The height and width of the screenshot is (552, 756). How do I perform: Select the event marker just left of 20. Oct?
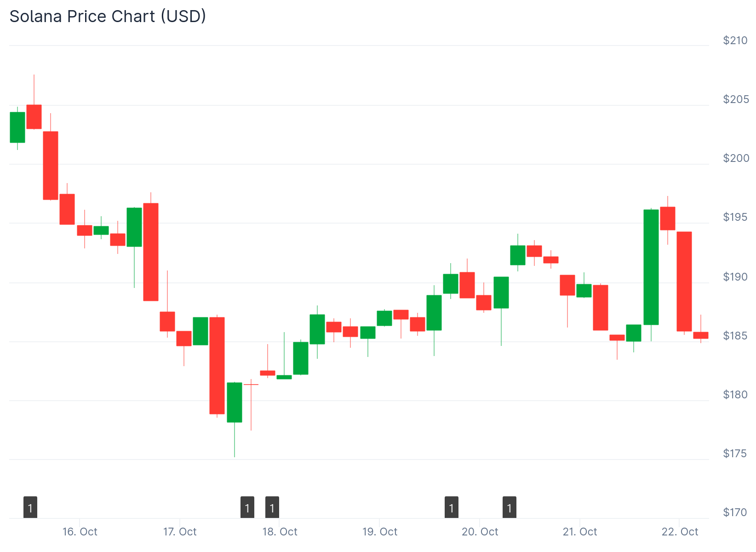click(x=452, y=507)
